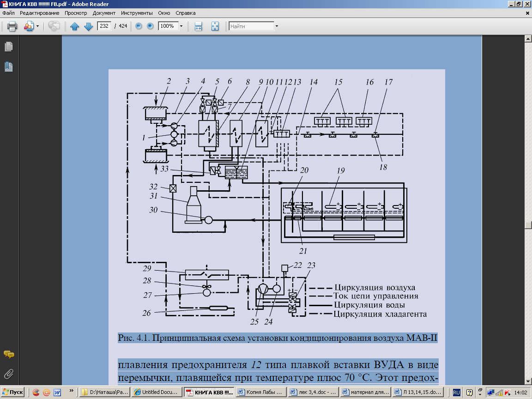Image resolution: width=532 pixels, height=399 pixels.
Task: Click the RU language indicator
Action: (456, 393)
